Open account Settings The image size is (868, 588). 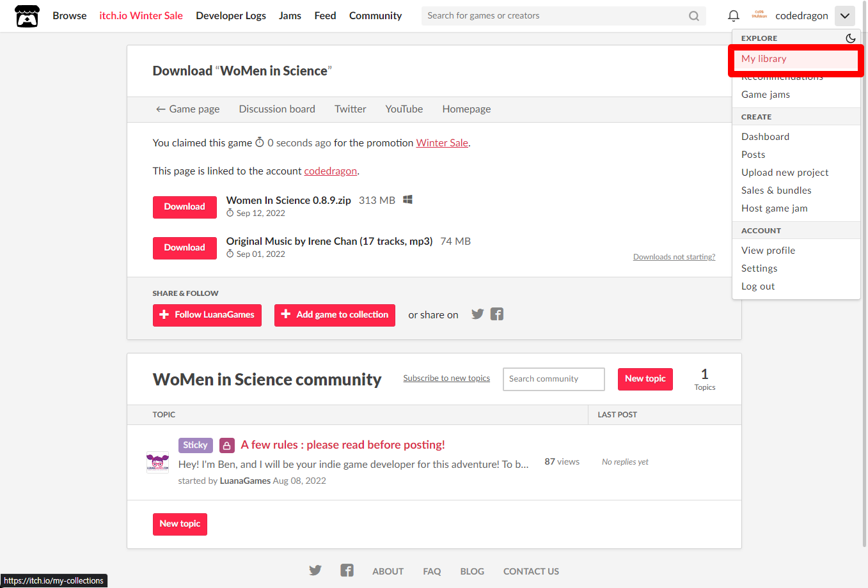tap(796, 268)
